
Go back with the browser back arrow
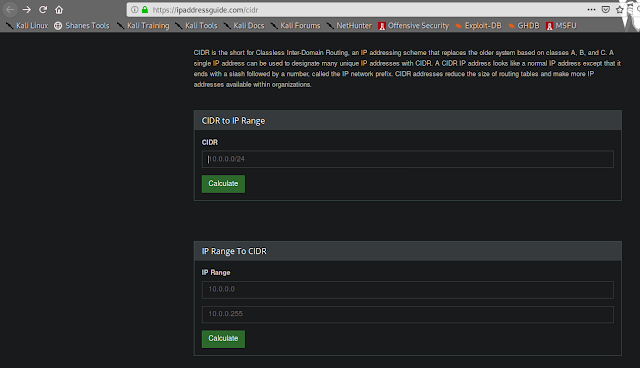[x=10, y=9]
